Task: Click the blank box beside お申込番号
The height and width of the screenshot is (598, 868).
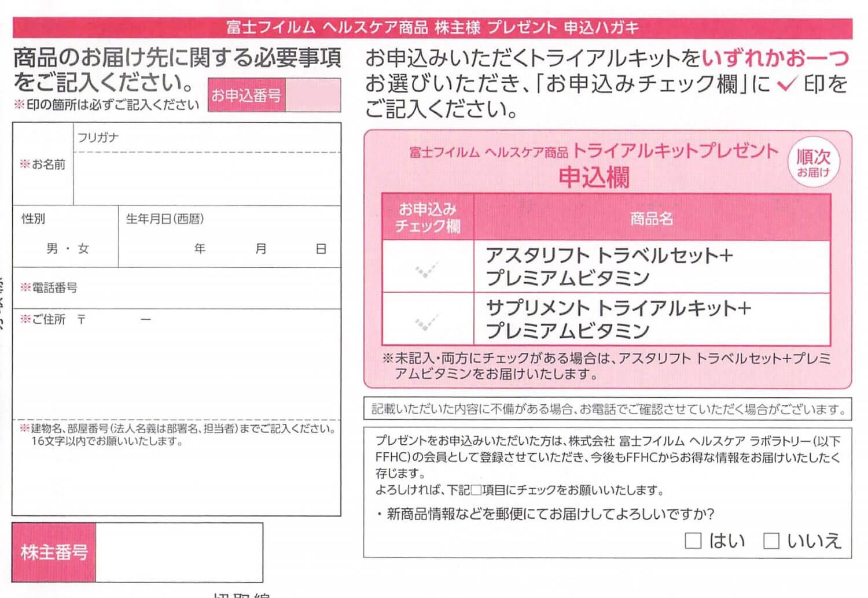Action: (312, 95)
